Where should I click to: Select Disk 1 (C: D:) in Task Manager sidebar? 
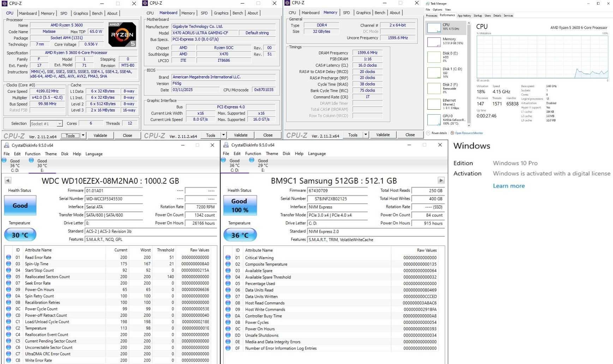tap(446, 73)
